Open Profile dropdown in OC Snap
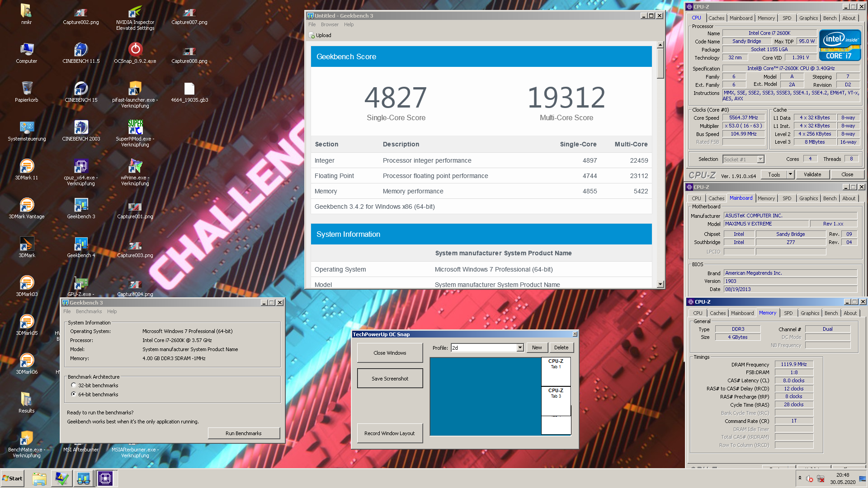Image resolution: width=868 pixels, height=488 pixels. click(520, 347)
